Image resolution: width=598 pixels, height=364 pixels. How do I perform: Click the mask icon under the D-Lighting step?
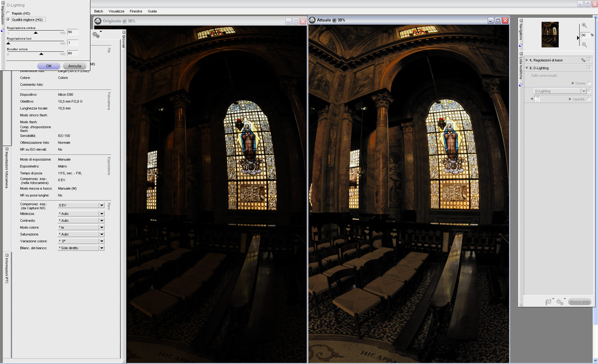point(537,99)
